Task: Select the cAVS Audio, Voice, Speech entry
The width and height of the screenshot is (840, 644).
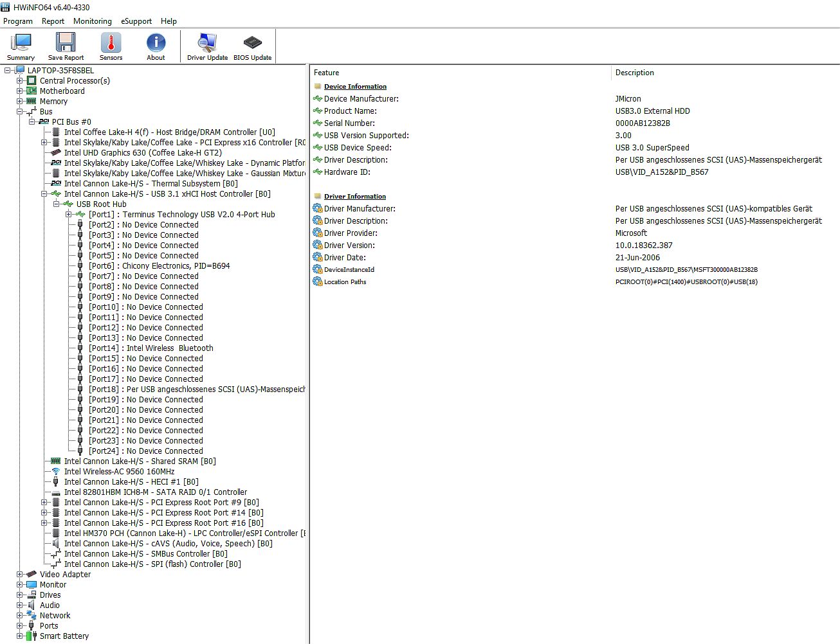Action: [x=169, y=544]
